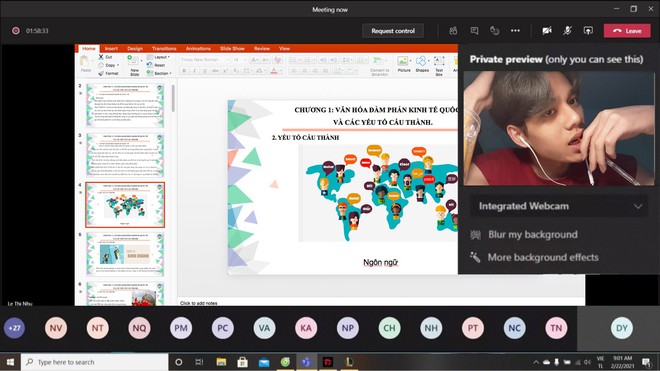
Task: Switch to PowerPoint Insert tab
Action: pos(111,48)
